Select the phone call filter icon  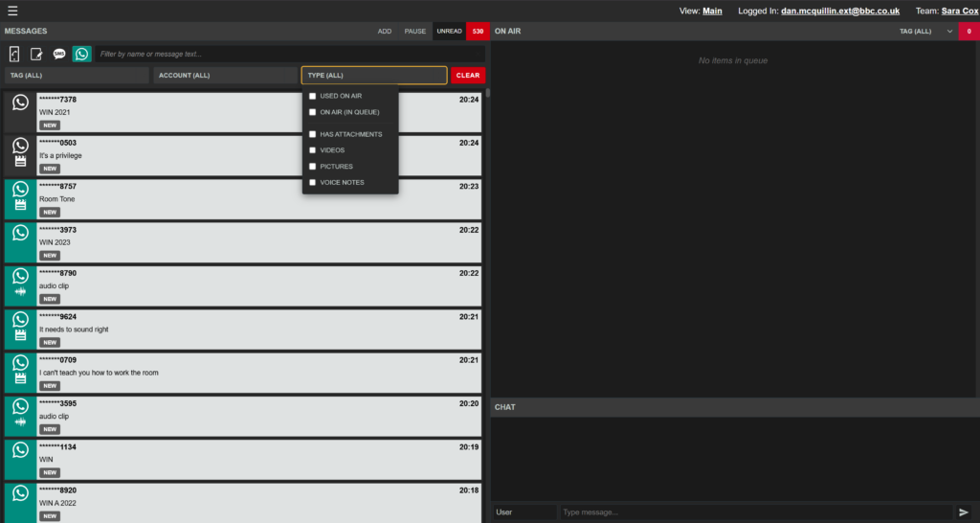[14, 55]
